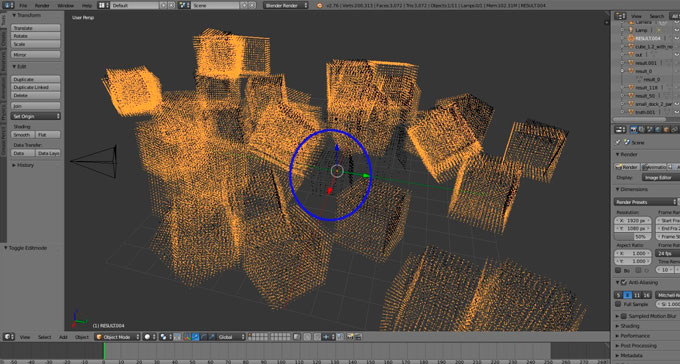Select anti-aliasing samples 16
This screenshot has width=680, height=364.
[x=647, y=295]
